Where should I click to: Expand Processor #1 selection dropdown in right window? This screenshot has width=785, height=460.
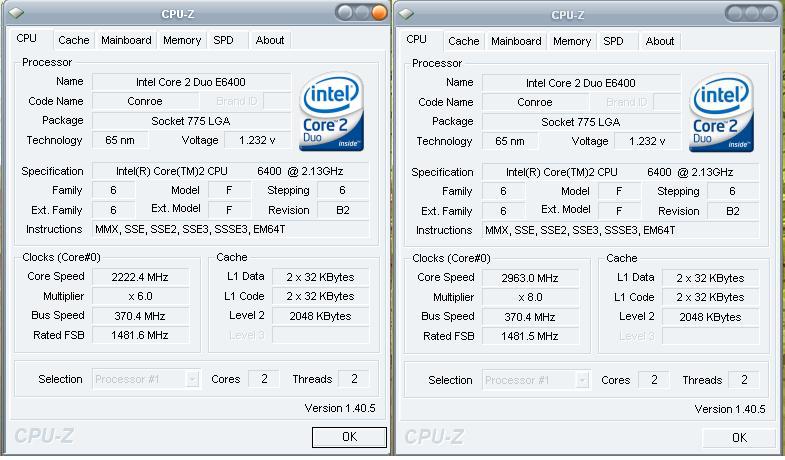(582, 380)
